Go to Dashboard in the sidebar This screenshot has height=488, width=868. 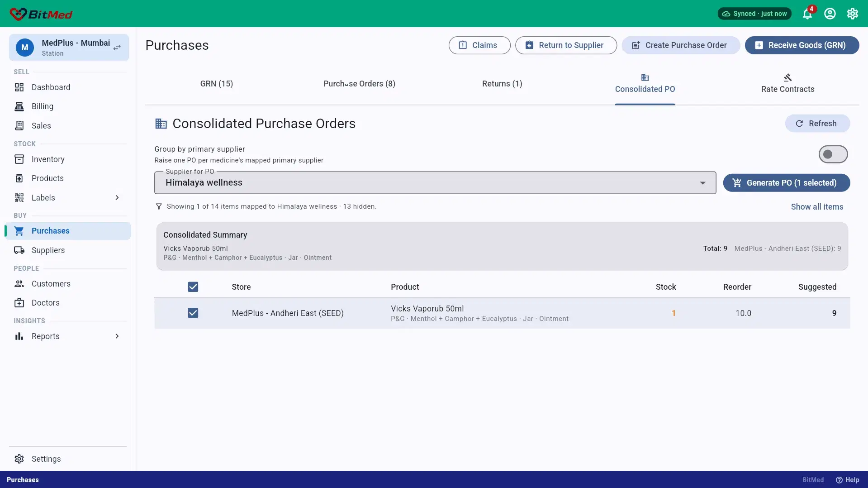pyautogui.click(x=69, y=87)
